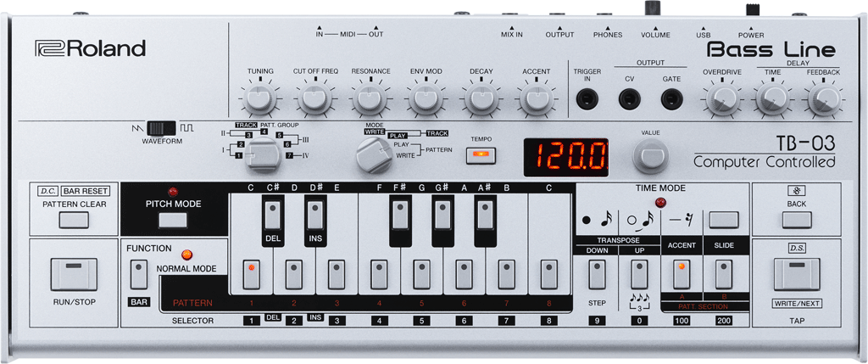The width and height of the screenshot is (868, 364).
Task: Click the TRANSPOSE UP button
Action: 639,274
